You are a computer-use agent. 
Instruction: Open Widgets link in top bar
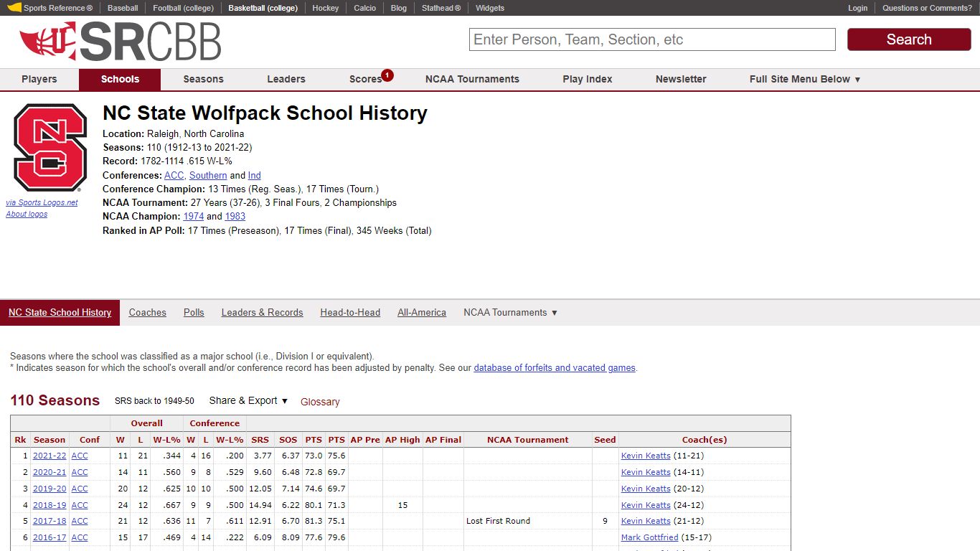pyautogui.click(x=490, y=8)
